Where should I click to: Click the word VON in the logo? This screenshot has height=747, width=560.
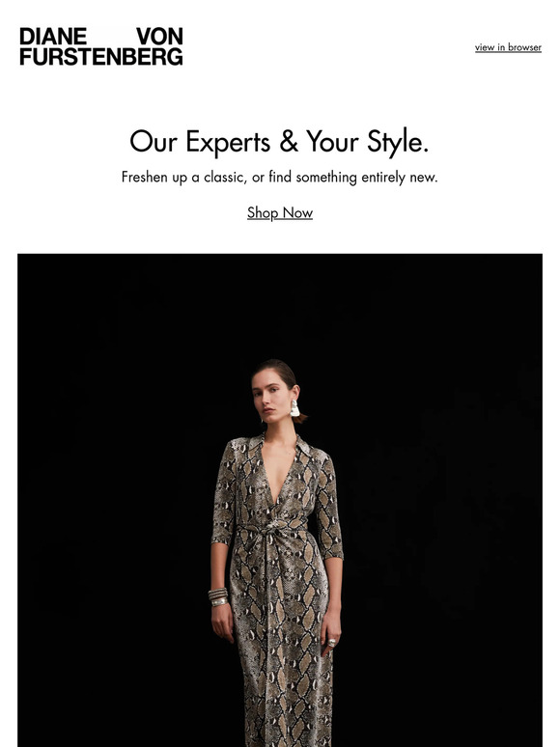[159, 37]
